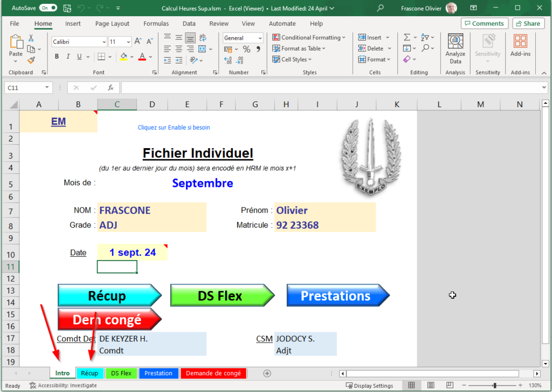Toggle Bold formatting
552x392 pixels.
pos(57,57)
